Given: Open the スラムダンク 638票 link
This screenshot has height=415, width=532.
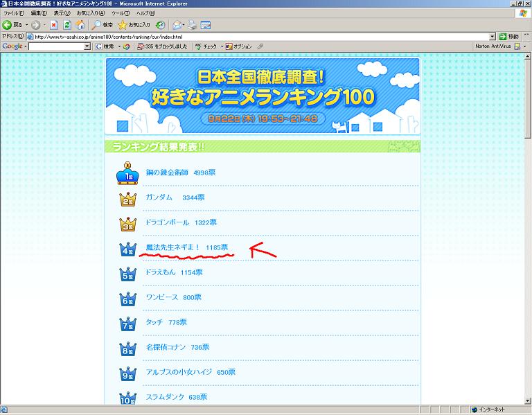Looking at the screenshot, I should [177, 397].
